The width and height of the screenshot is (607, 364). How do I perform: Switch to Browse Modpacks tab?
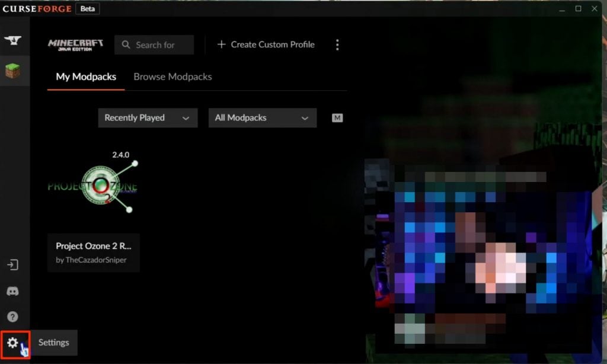click(x=172, y=76)
